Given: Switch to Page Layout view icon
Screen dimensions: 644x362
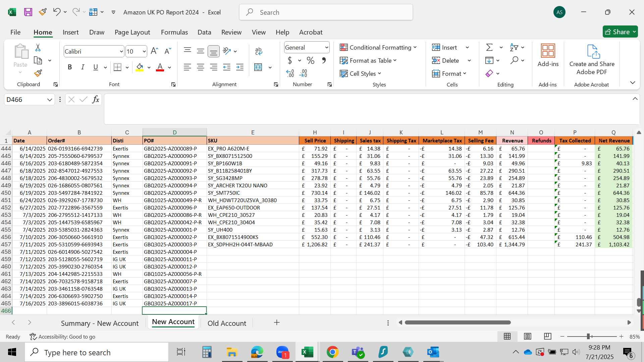Looking at the screenshot, I should (x=528, y=336).
